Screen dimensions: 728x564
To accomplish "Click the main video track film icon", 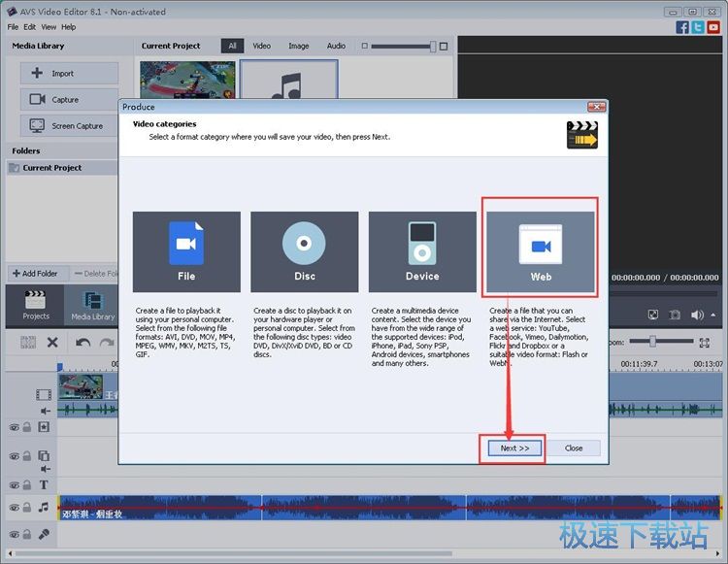I will 44,394.
